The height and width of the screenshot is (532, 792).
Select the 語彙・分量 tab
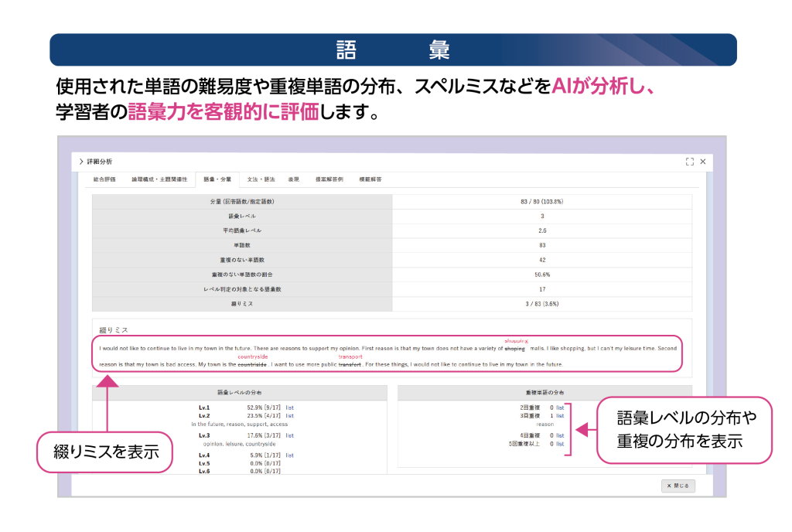point(217,179)
